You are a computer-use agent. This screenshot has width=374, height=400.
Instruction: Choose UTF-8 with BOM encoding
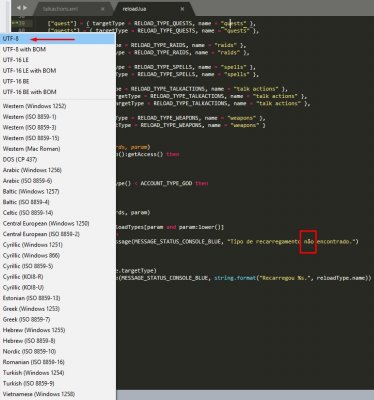(x=58, y=49)
